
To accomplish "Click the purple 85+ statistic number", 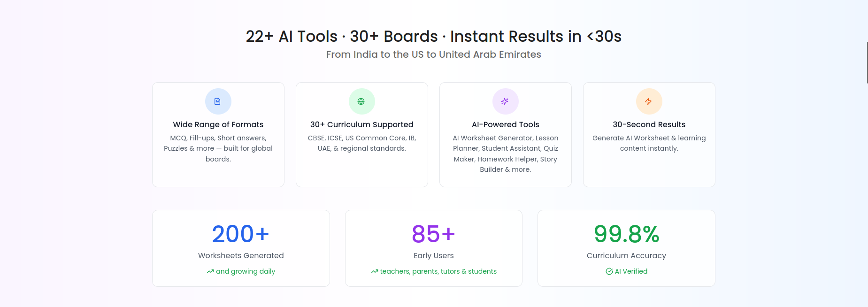I will tap(433, 234).
